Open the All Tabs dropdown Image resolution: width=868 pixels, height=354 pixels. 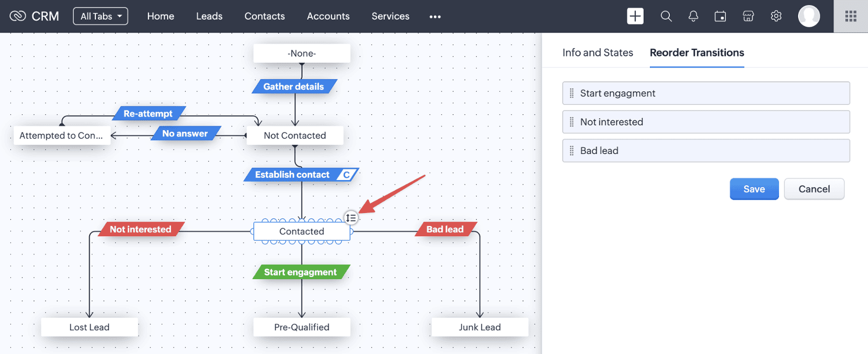click(101, 16)
